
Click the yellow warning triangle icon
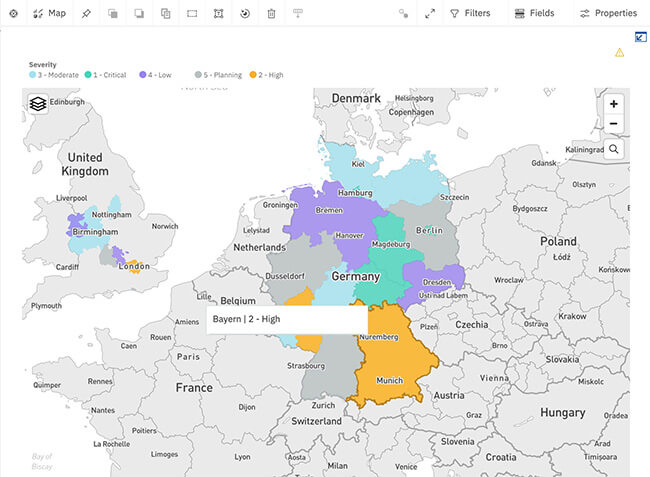click(619, 52)
